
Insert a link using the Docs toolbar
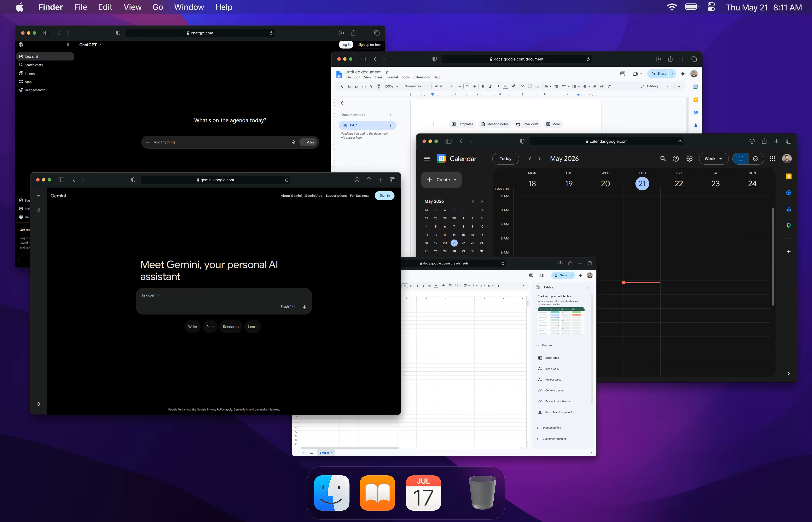pos(522,86)
